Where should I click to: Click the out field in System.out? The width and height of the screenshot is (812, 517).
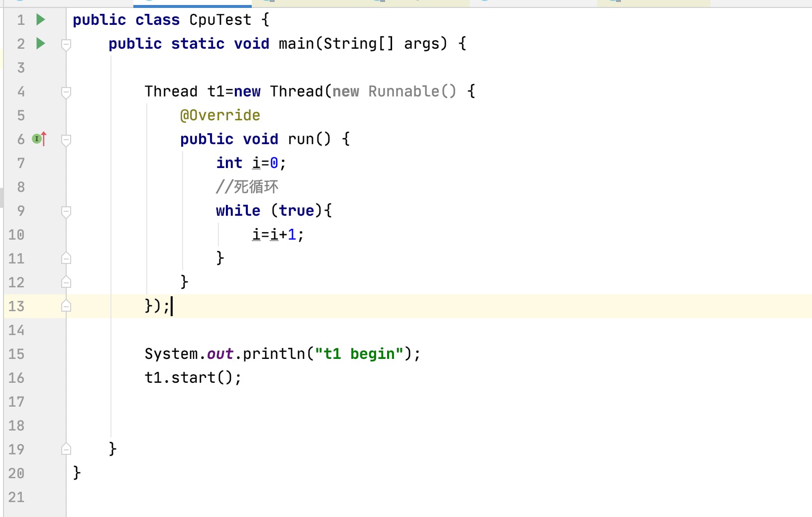(220, 354)
